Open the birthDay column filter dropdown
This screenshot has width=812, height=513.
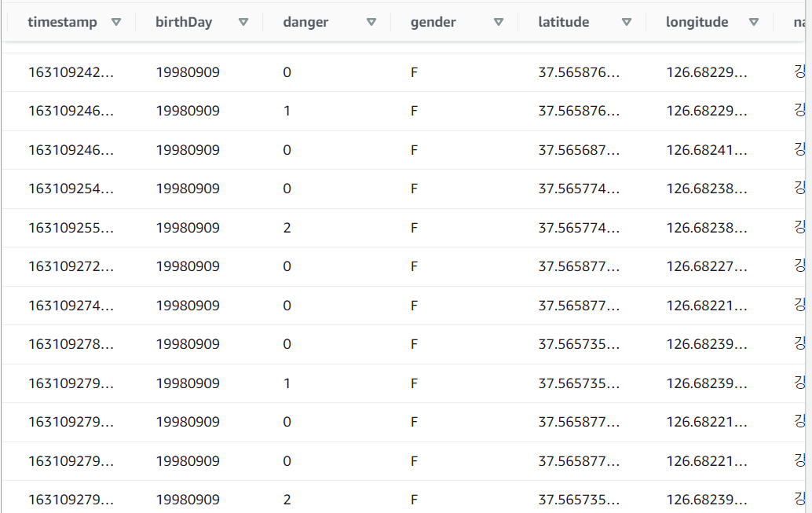point(243,22)
